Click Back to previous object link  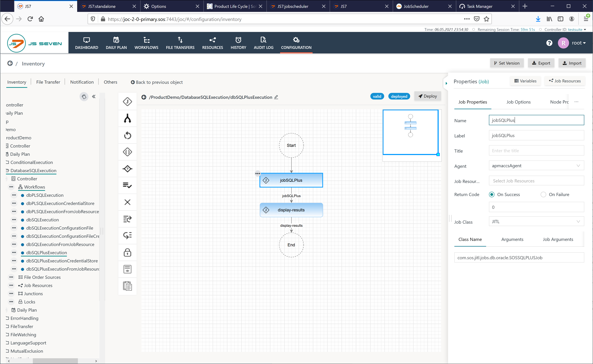(156, 82)
